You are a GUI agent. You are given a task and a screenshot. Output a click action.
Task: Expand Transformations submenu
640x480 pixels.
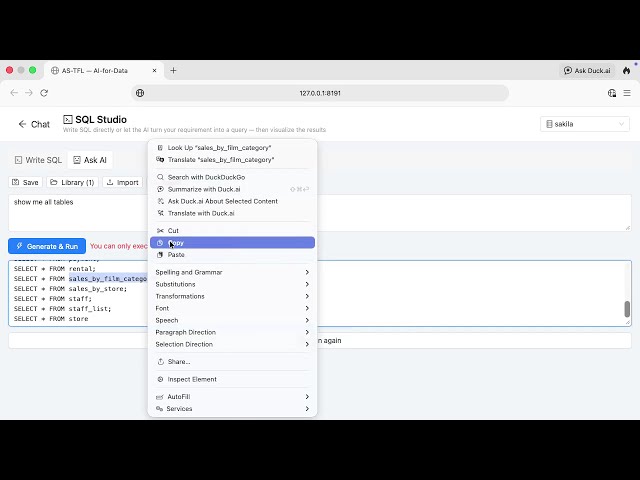(x=232, y=296)
